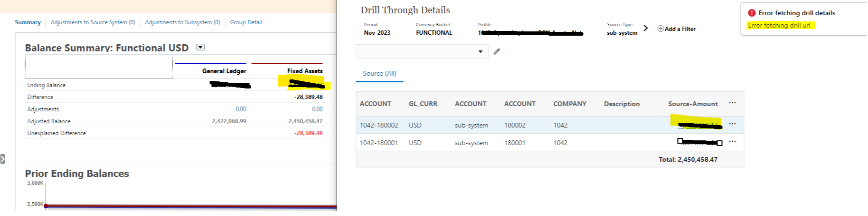Sort by the Source-Amount column header

click(x=693, y=104)
